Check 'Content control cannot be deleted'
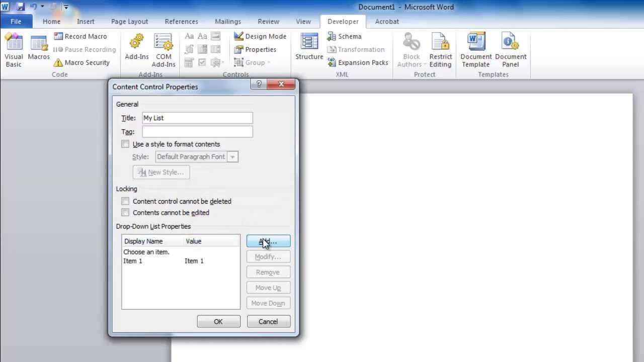644x362 pixels. 125,201
